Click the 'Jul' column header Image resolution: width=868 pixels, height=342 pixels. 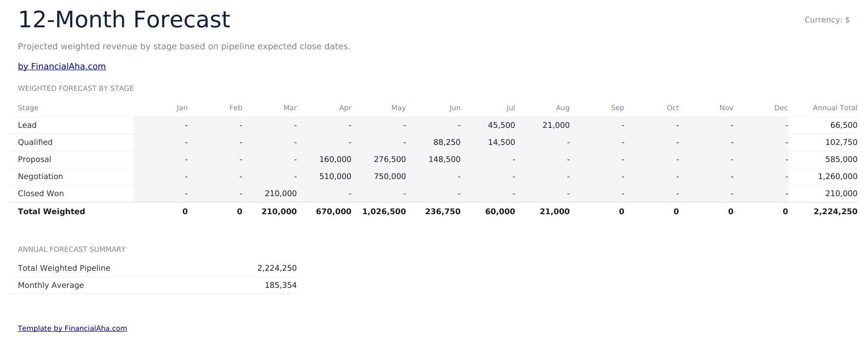click(510, 108)
